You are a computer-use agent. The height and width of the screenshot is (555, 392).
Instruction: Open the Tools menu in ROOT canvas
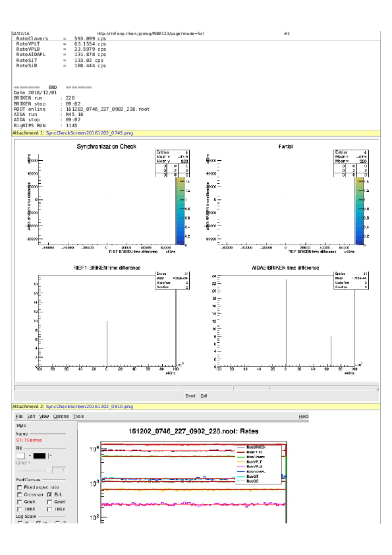click(78, 417)
